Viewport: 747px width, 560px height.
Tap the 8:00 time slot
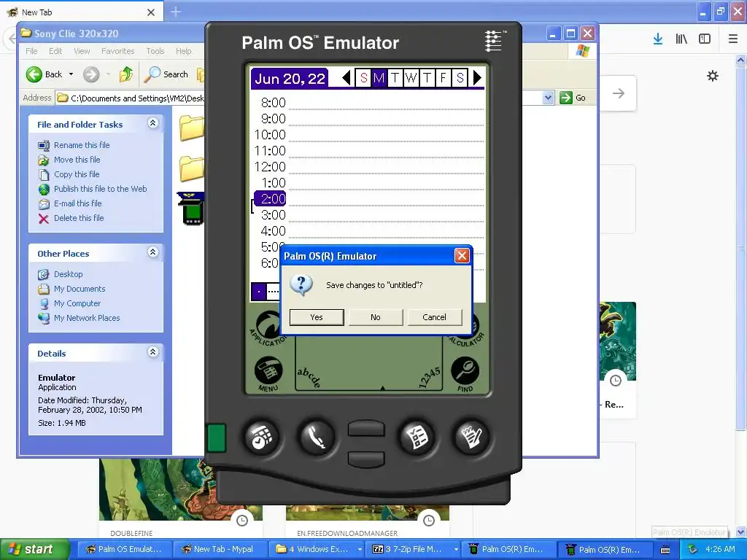point(273,102)
